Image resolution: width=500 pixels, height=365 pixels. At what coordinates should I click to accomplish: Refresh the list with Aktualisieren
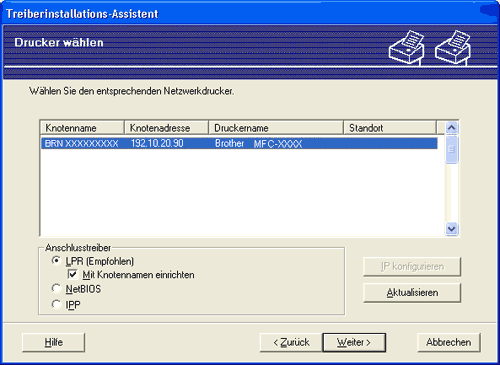coord(412,293)
